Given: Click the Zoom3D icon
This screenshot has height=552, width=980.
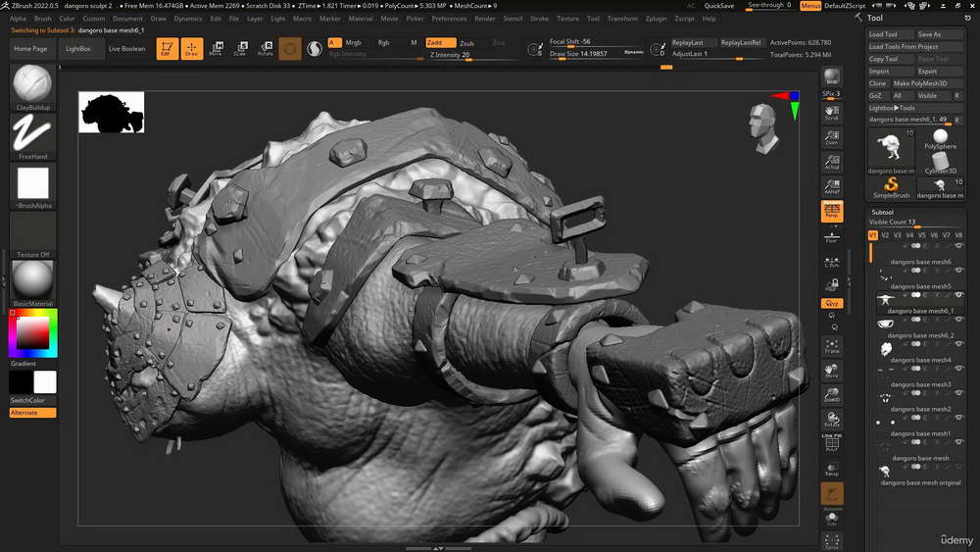Looking at the screenshot, I should tap(832, 395).
